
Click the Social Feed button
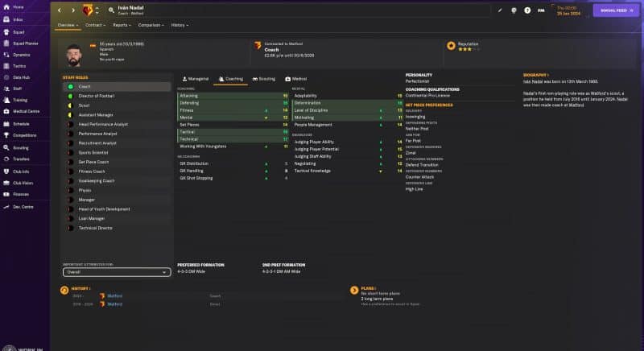[x=616, y=10]
